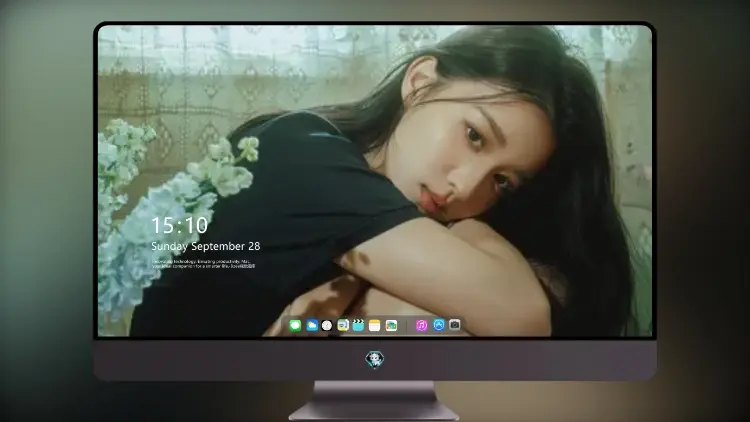Open the Clock app in the dock
Viewport: 750px width, 422px height.
pyautogui.click(x=327, y=326)
